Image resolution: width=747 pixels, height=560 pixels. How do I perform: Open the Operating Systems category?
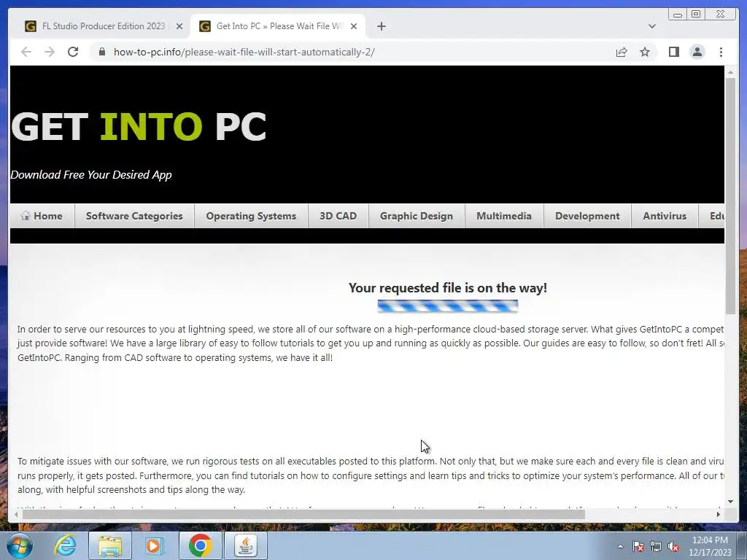pos(251,216)
